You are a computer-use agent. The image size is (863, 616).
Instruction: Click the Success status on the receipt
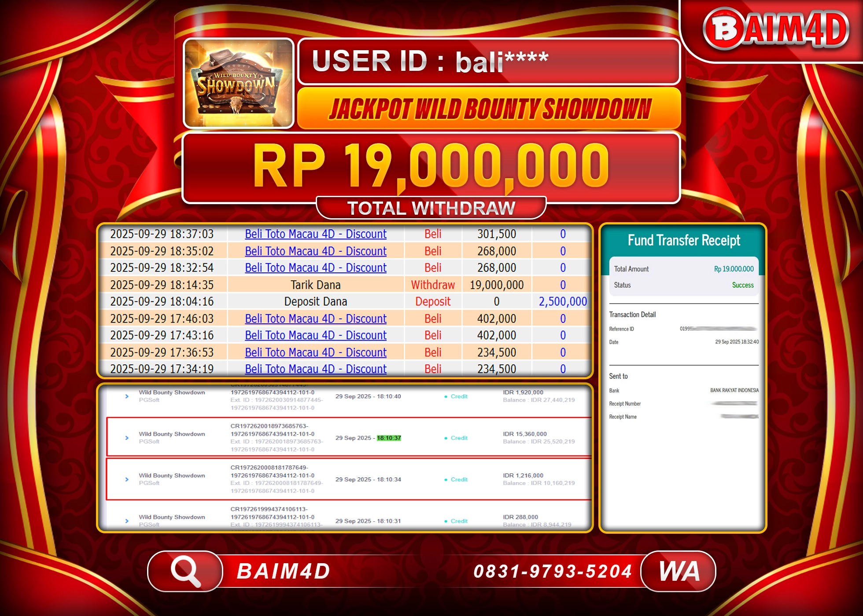pyautogui.click(x=743, y=285)
